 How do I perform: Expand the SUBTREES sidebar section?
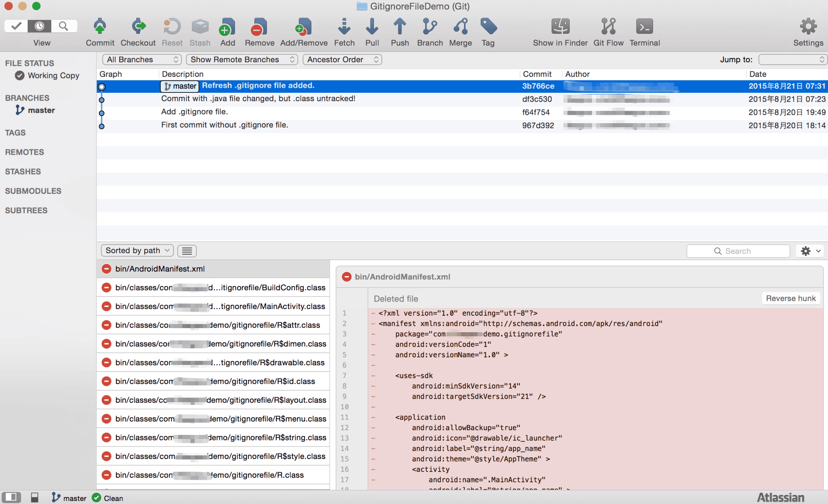(x=26, y=211)
